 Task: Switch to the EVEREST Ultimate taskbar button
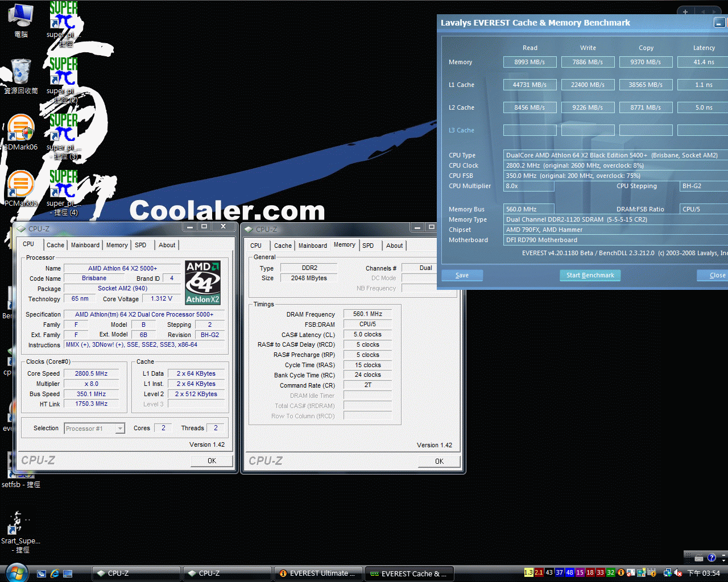(318, 573)
